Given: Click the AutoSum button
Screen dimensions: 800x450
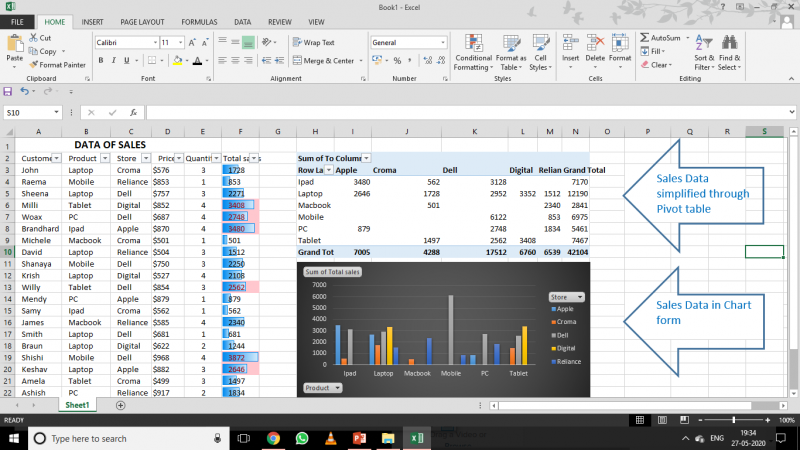Looking at the screenshot, I should [x=661, y=38].
